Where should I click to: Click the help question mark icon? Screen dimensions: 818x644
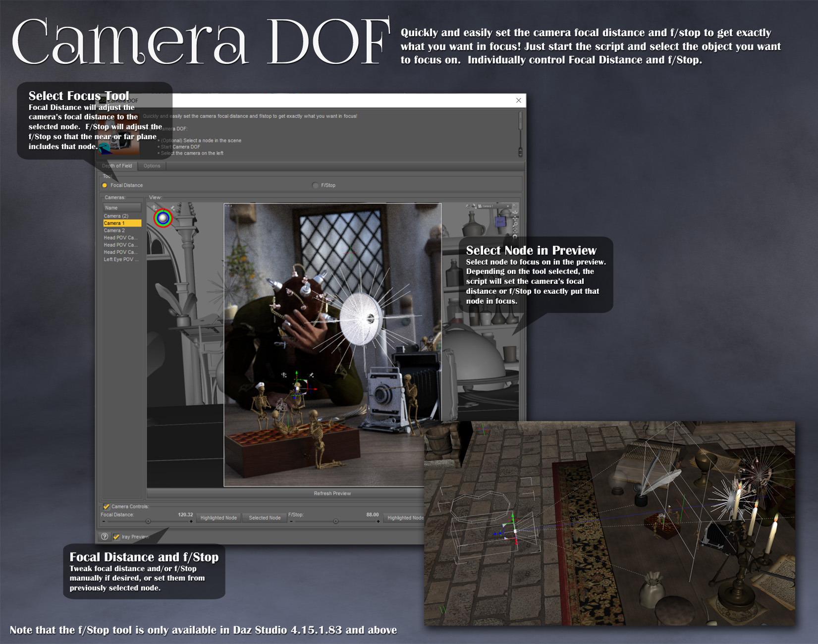105,536
